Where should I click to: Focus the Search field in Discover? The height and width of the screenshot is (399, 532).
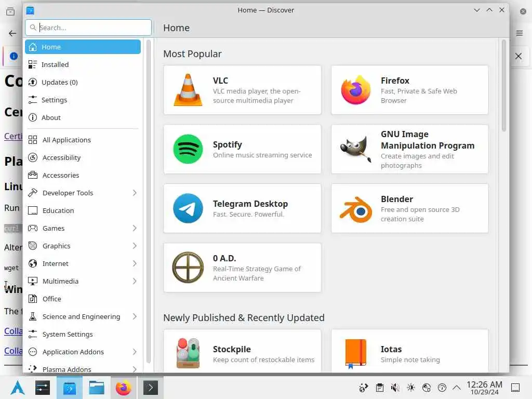point(88,28)
